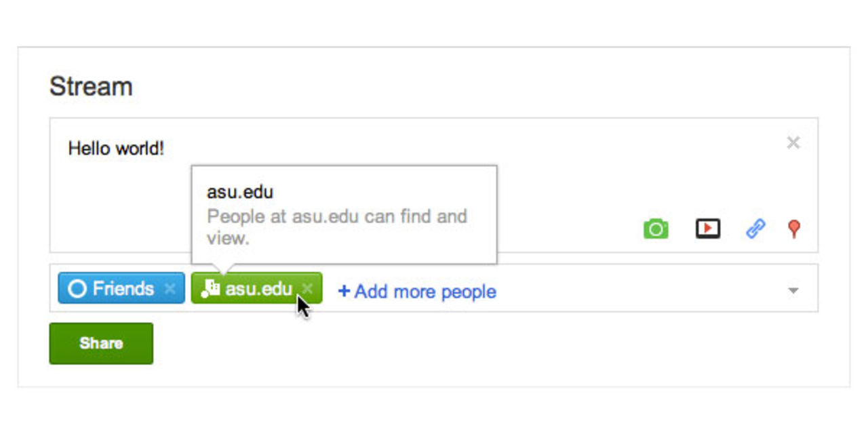The image size is (868, 434).
Task: Open the Add more people link
Action: (425, 292)
